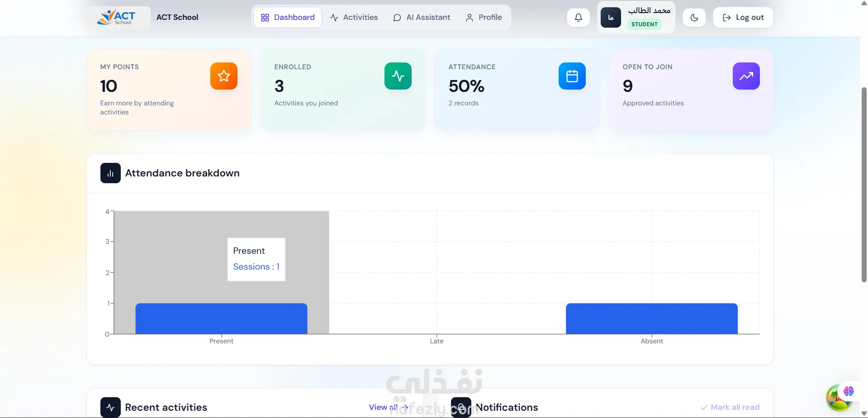
Task: Click the pulse icon beside Recent activities
Action: click(110, 407)
